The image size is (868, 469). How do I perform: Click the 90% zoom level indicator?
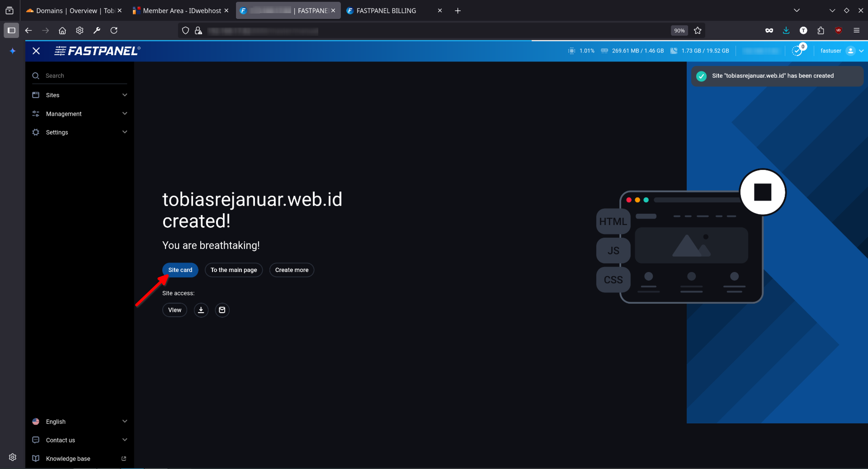679,31
